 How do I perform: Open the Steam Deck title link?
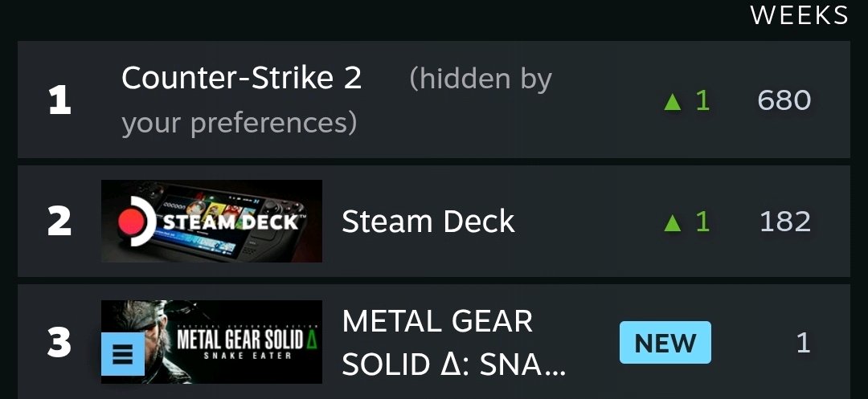(428, 222)
